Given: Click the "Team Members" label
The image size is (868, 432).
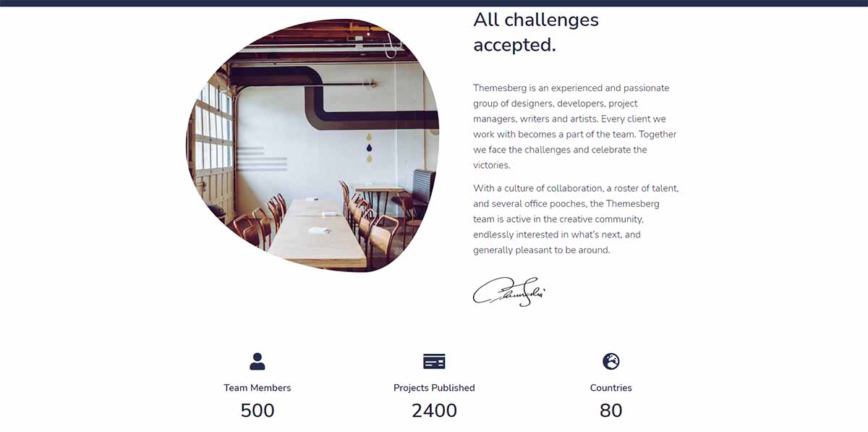Looking at the screenshot, I should (257, 388).
